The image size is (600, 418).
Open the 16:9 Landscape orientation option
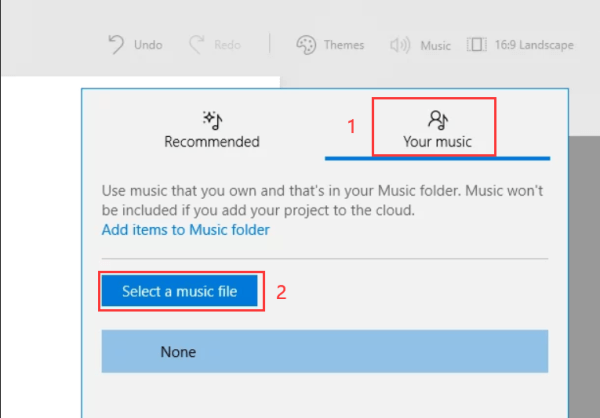pyautogui.click(x=534, y=45)
